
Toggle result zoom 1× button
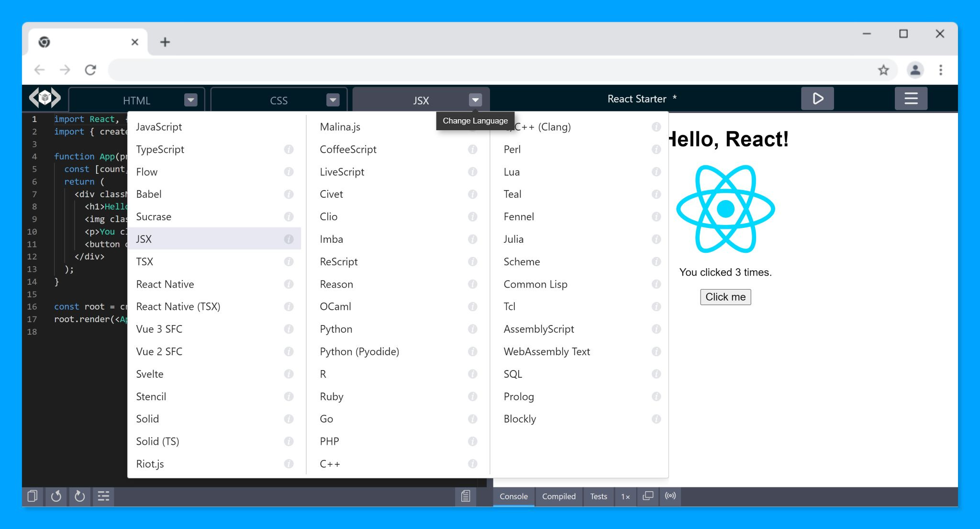[x=625, y=496]
